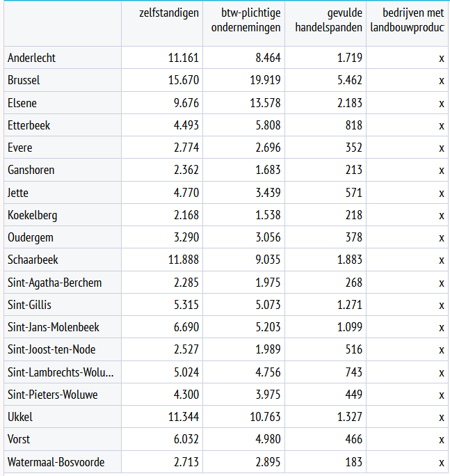Click the 10.763 cell in Ukkel row
Image resolution: width=450 pixels, height=476 pixels.
coord(264,417)
